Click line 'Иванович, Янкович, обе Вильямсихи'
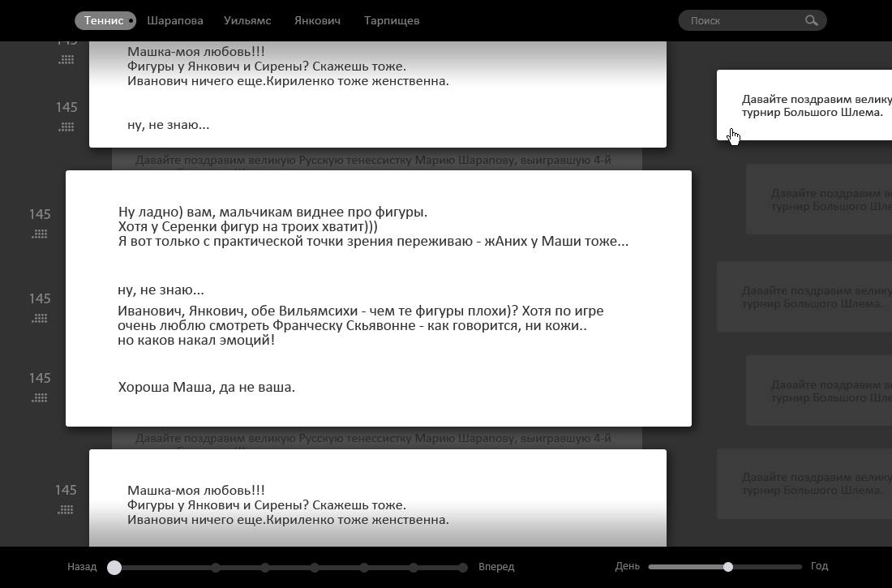The image size is (892, 588). tap(361, 311)
